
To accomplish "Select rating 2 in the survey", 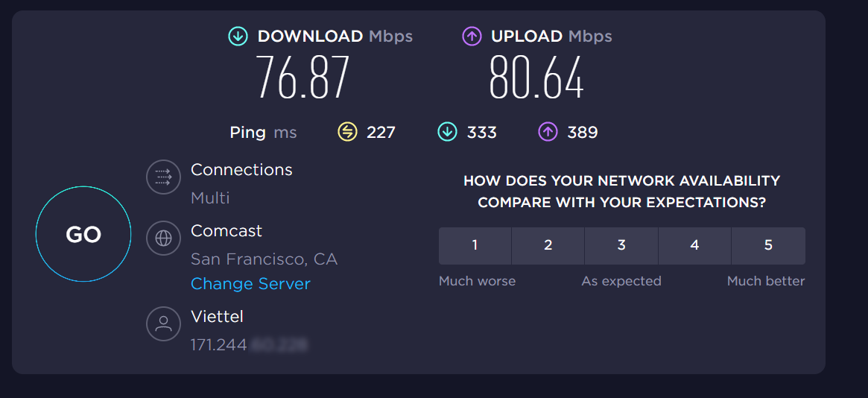I will click(548, 245).
